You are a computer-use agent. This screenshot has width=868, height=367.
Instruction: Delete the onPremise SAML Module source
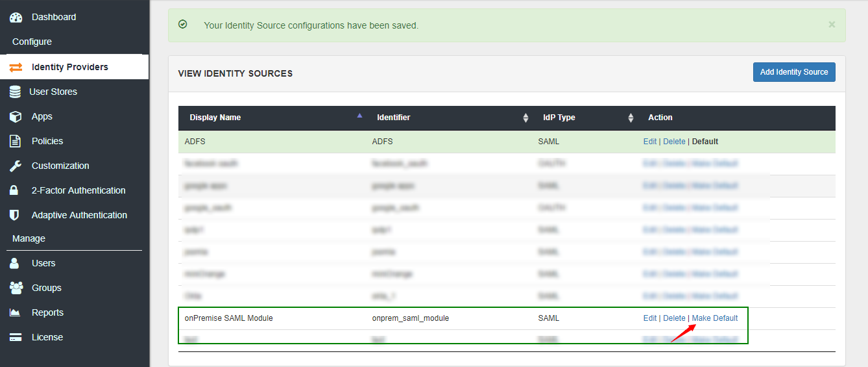674,318
